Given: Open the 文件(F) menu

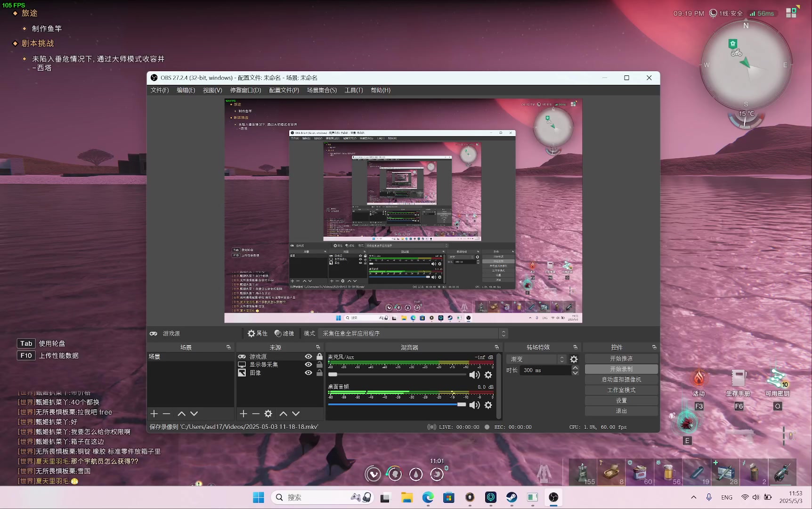Looking at the screenshot, I should point(160,90).
